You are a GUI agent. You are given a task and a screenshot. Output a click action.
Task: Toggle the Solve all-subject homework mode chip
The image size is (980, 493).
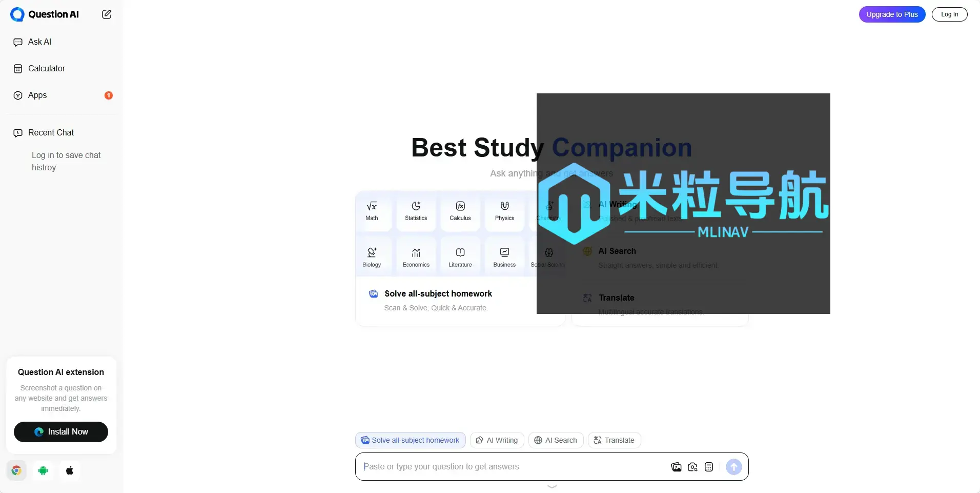point(410,440)
